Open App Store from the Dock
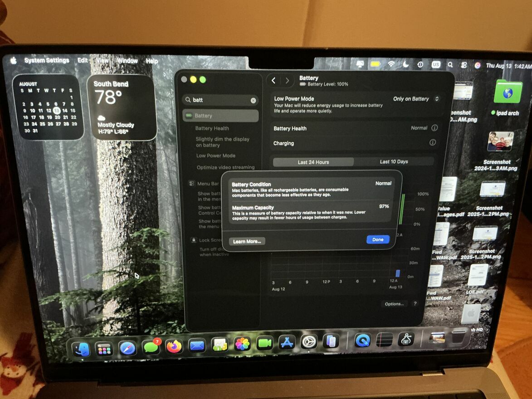This screenshot has width=532, height=399. pos(287,343)
